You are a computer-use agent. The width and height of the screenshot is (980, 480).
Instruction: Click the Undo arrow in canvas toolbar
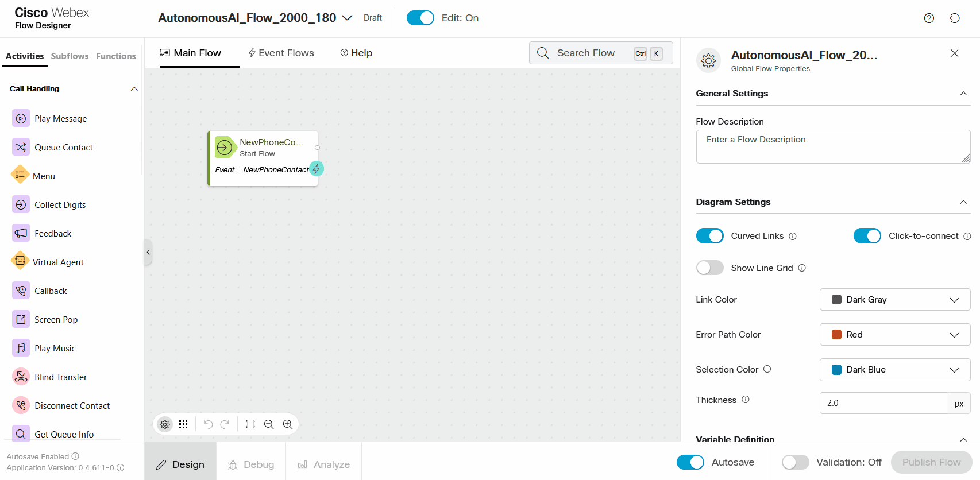pyautogui.click(x=208, y=424)
